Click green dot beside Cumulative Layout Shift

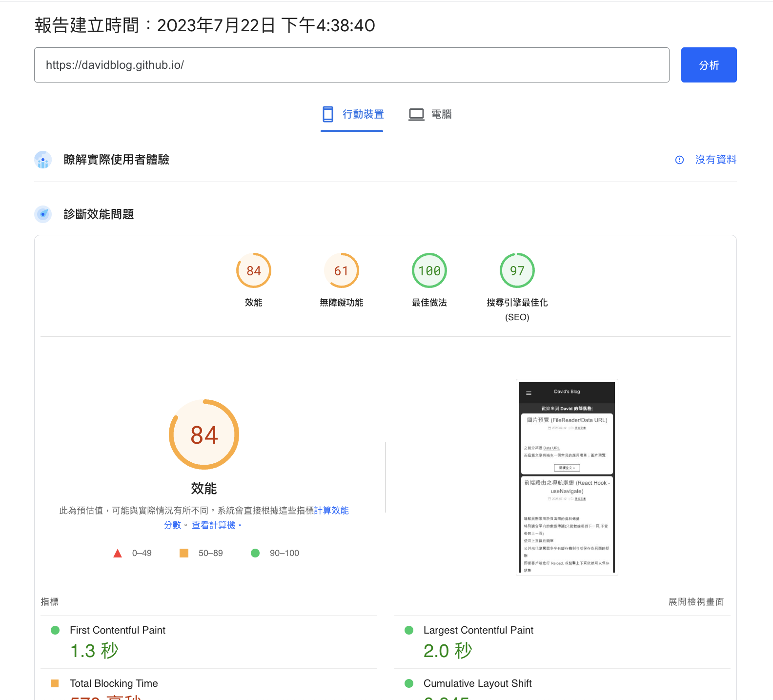pyautogui.click(x=409, y=683)
